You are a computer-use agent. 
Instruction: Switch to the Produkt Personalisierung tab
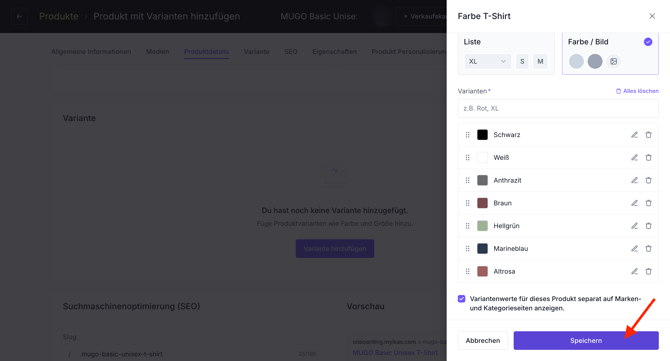tap(409, 52)
